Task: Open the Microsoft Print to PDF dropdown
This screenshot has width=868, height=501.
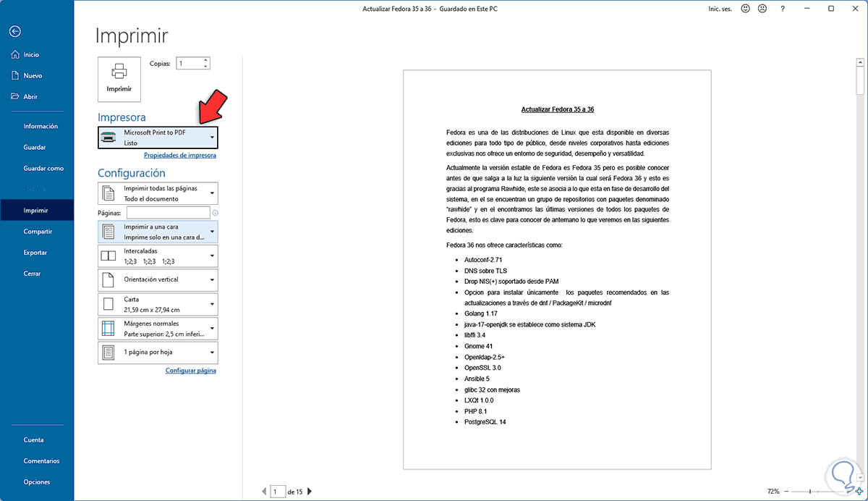Action: pos(158,138)
